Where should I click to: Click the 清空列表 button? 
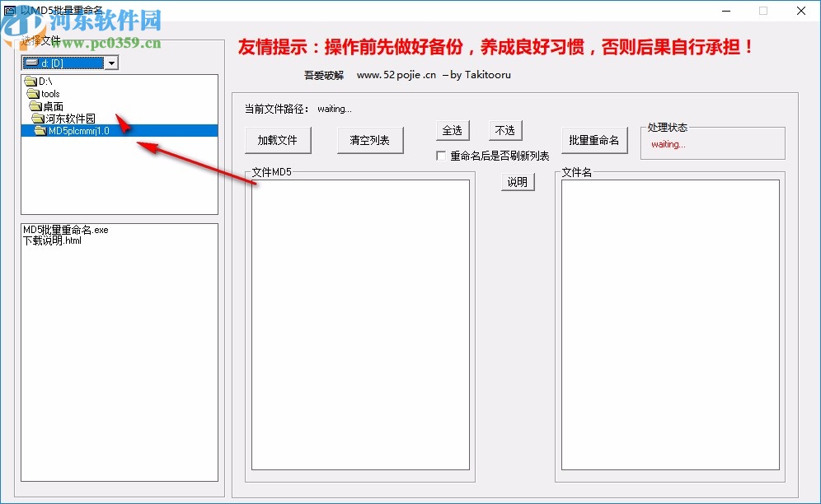point(369,140)
